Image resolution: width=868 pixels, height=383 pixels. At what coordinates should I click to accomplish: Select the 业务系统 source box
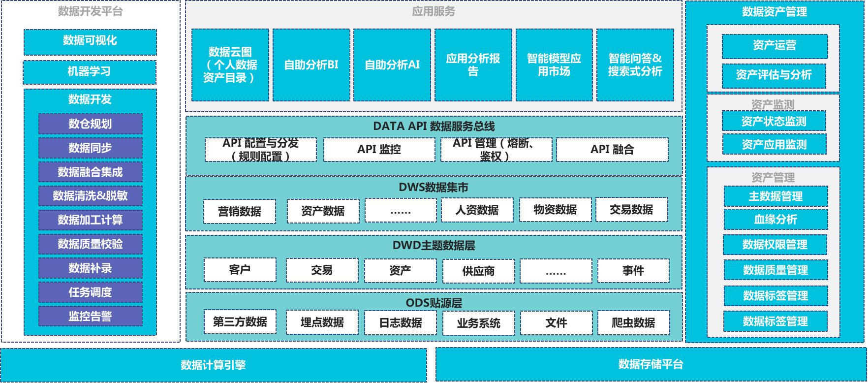tap(479, 323)
